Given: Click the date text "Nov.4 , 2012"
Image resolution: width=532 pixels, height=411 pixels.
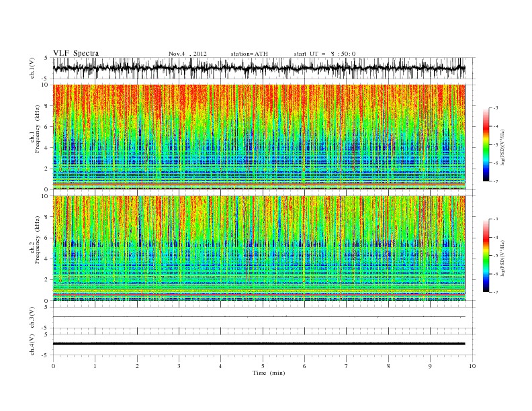Looking at the screenshot, I should 187,54.
